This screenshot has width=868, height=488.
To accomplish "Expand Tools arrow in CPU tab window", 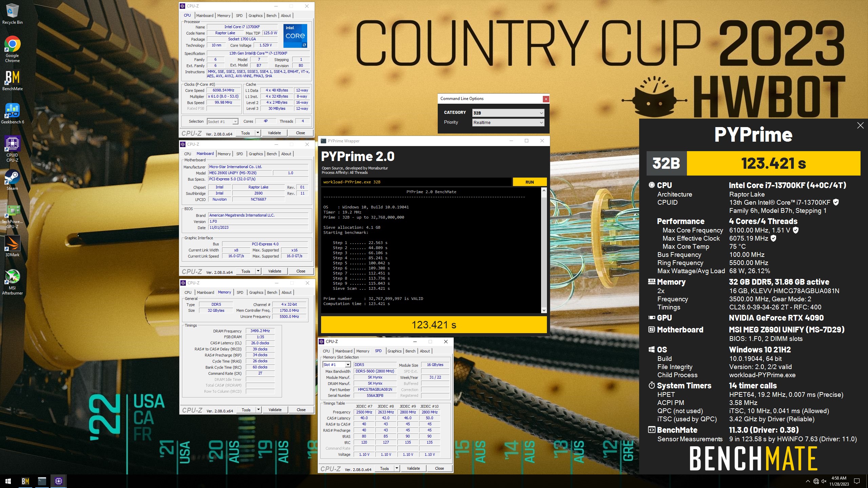I will tap(258, 133).
